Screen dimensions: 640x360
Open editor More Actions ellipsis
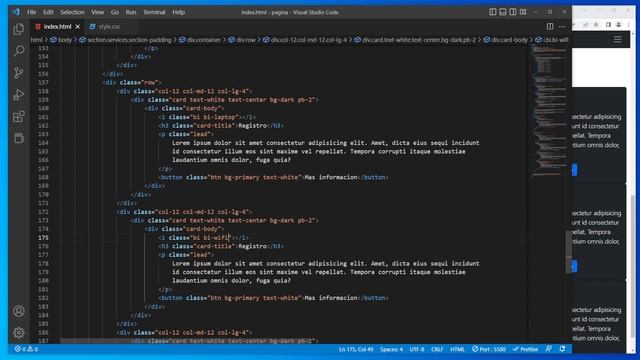[562, 27]
